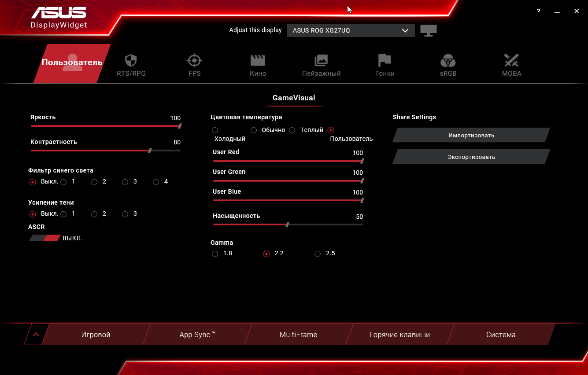This screenshot has width=588, height=375.
Task: Select Обычно color temperature
Action: coord(254,130)
